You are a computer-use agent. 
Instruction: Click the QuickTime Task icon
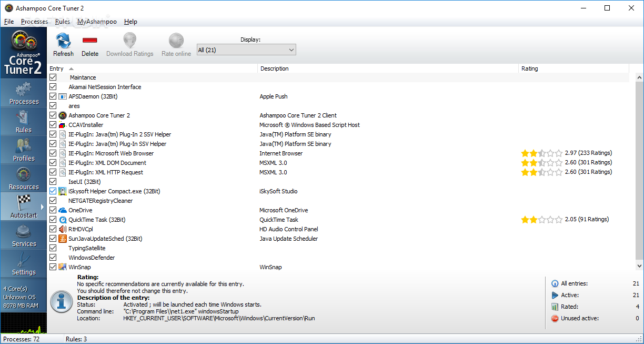63,220
